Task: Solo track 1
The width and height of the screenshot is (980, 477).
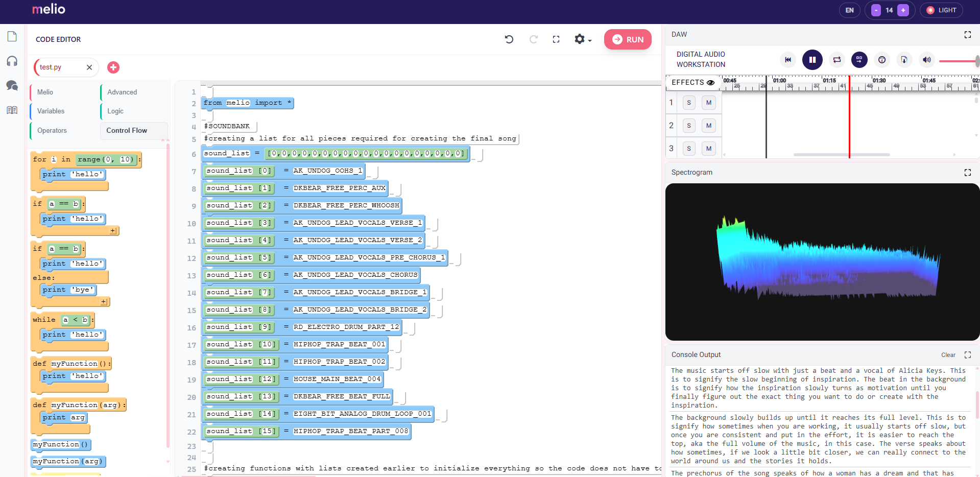Action: 689,103
